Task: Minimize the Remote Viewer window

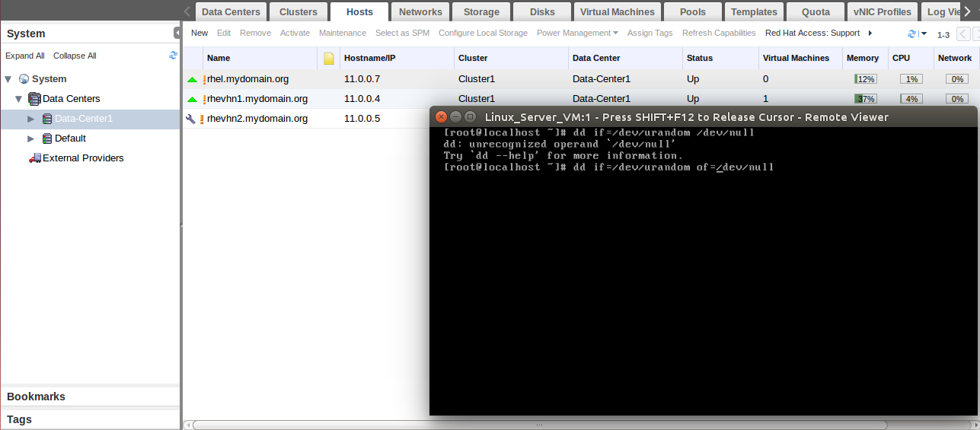Action: point(455,116)
